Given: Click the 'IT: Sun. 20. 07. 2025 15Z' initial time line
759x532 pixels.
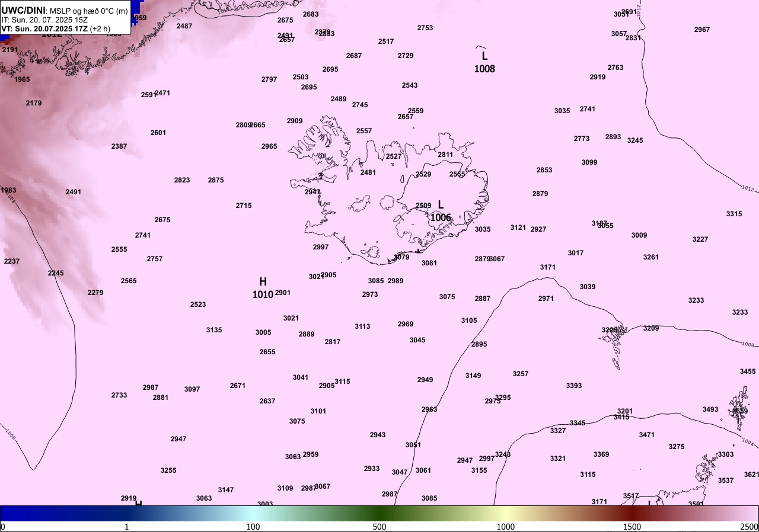Looking at the screenshot, I should [x=44, y=20].
